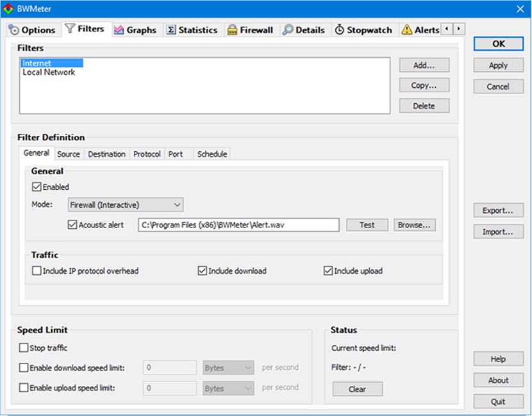Open the Schedule tab

[x=212, y=154]
